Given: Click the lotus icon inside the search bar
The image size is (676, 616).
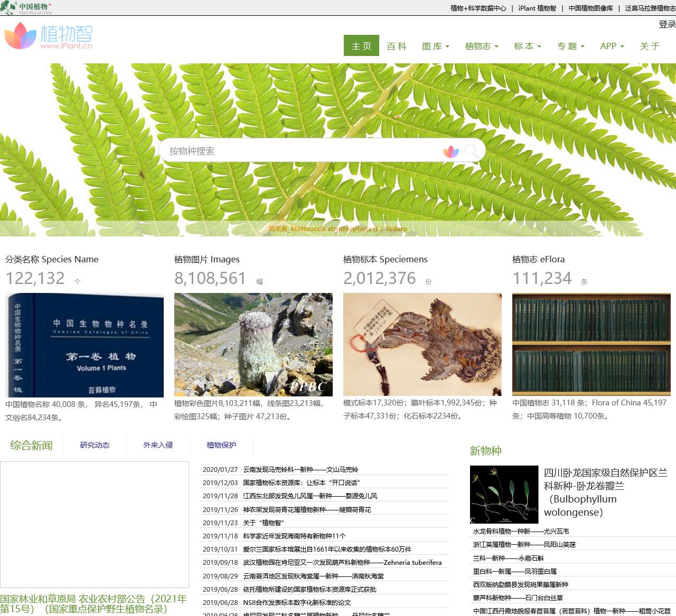Looking at the screenshot, I should [451, 151].
